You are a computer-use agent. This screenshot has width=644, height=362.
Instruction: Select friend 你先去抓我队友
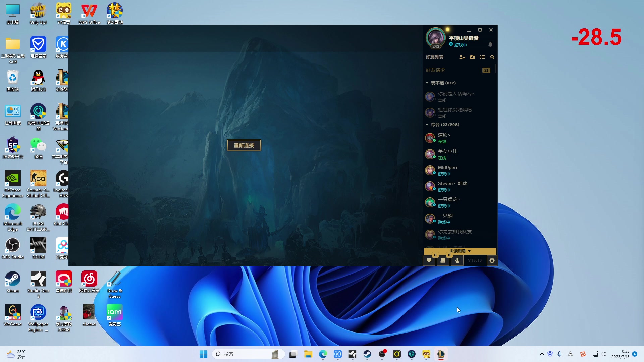point(458,235)
